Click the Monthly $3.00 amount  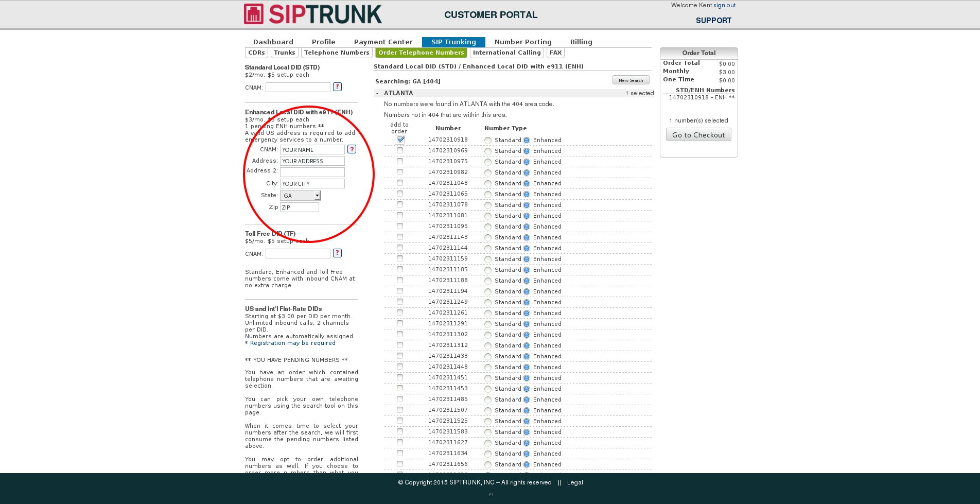tap(727, 72)
